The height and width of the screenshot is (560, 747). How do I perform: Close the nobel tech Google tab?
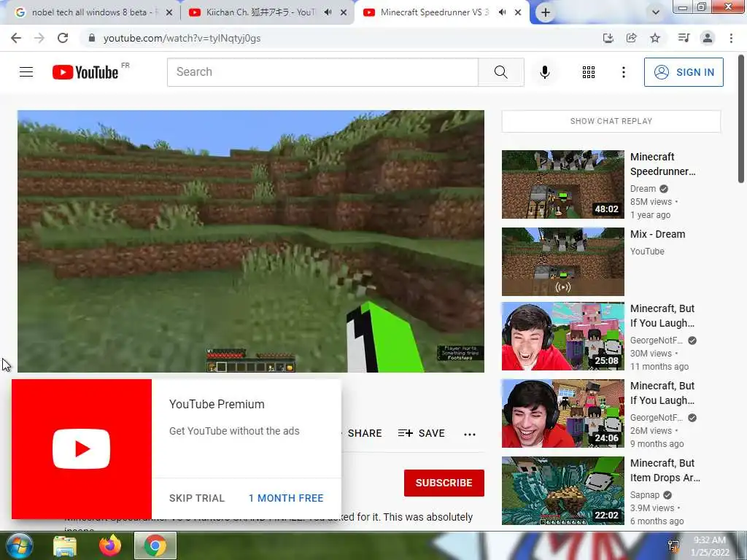coord(169,13)
